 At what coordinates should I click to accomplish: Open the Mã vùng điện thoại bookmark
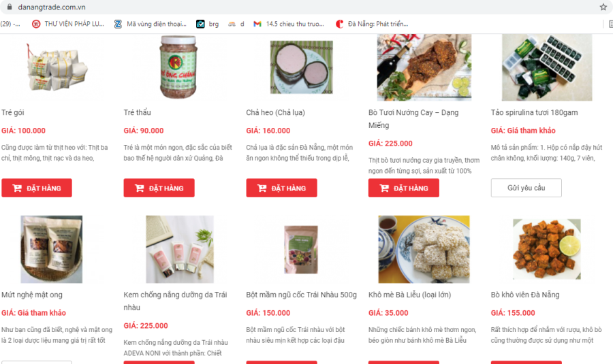[x=150, y=24]
